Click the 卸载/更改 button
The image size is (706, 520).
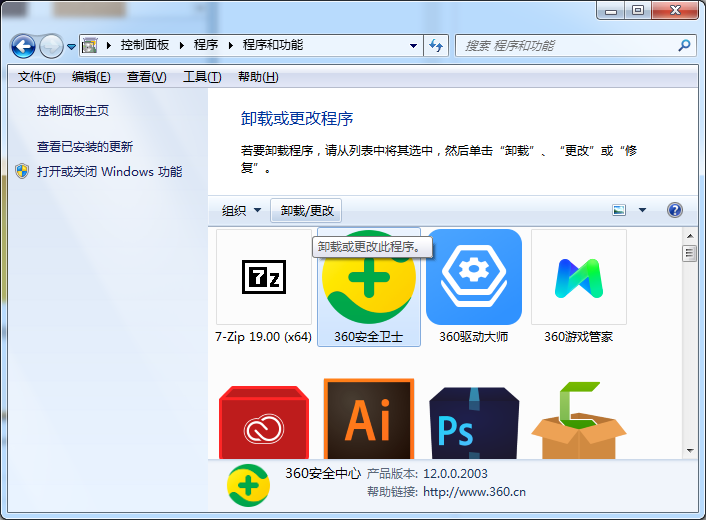(x=308, y=210)
